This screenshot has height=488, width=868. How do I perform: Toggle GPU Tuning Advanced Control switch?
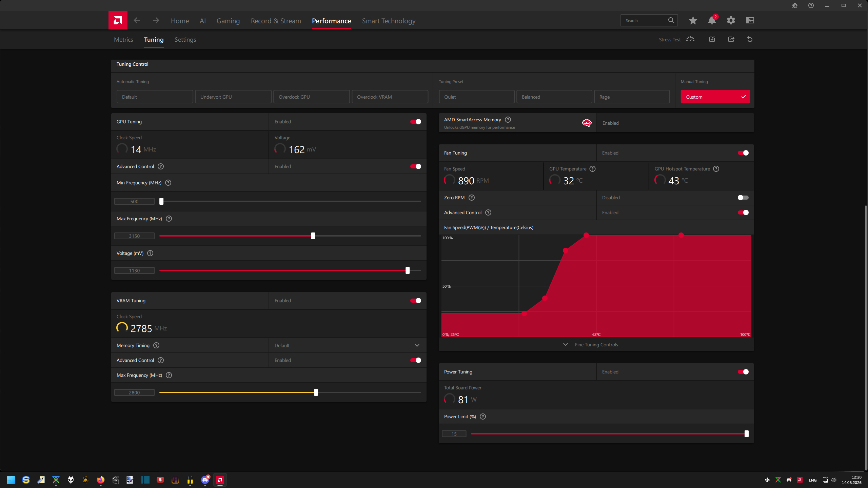[416, 166]
